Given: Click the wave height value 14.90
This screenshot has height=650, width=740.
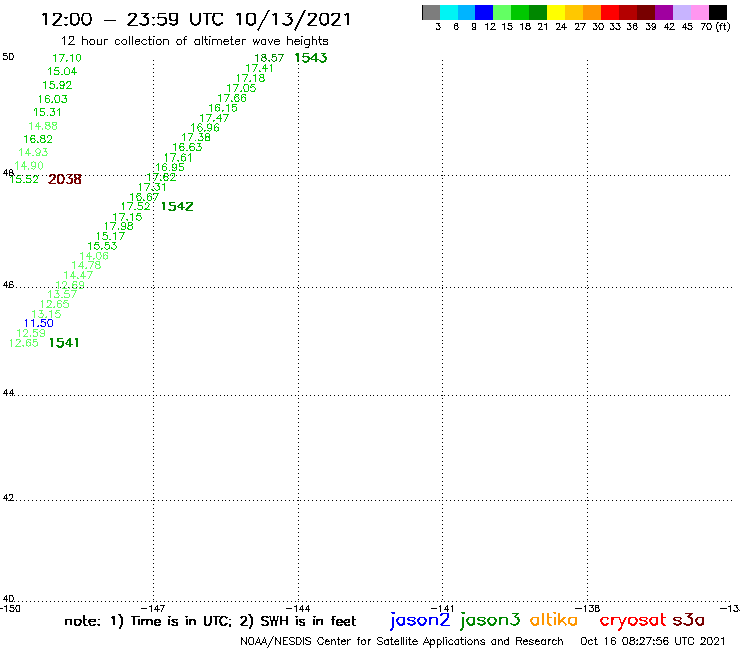Looking at the screenshot, I should coord(29,166).
